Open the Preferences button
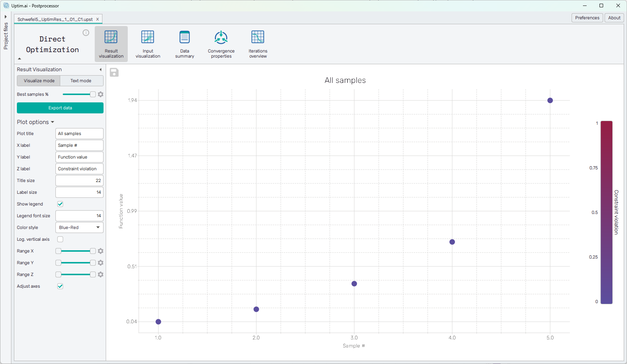This screenshot has height=364, width=627. tap(587, 18)
